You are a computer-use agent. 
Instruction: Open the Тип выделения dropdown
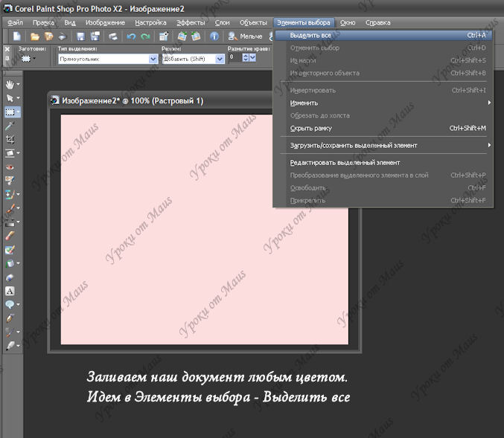pyautogui.click(x=151, y=58)
